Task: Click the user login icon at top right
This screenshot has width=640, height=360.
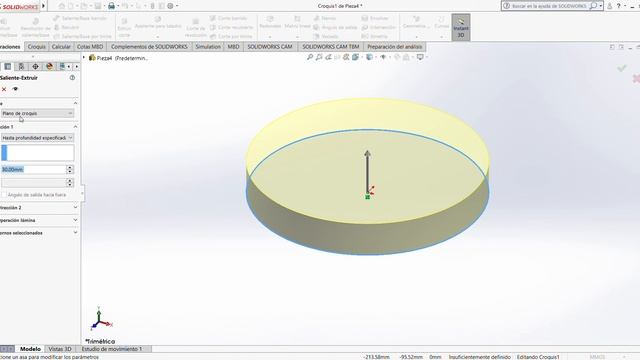Action: coord(609,6)
